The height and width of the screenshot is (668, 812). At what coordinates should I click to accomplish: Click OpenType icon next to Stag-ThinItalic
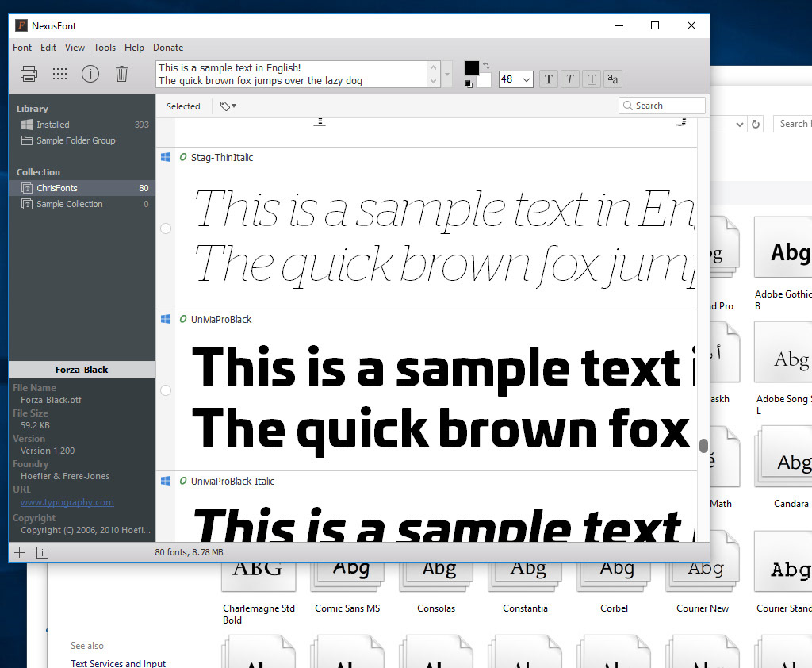pyautogui.click(x=183, y=157)
